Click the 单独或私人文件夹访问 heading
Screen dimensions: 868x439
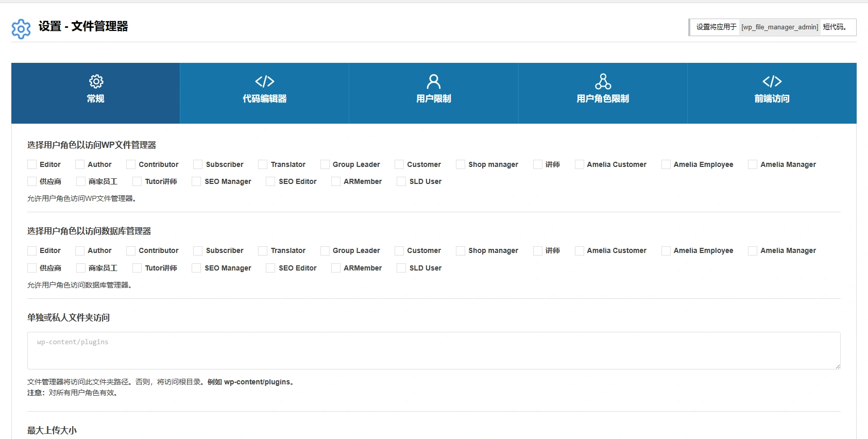coord(69,317)
